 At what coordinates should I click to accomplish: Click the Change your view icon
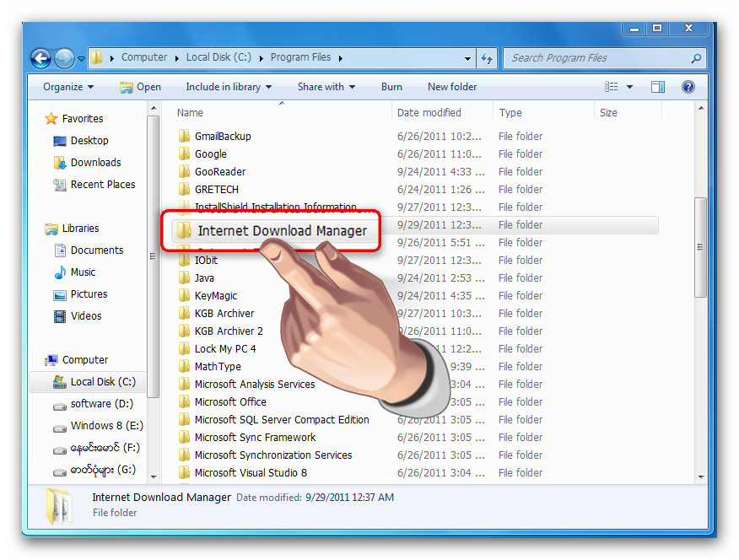tap(611, 87)
